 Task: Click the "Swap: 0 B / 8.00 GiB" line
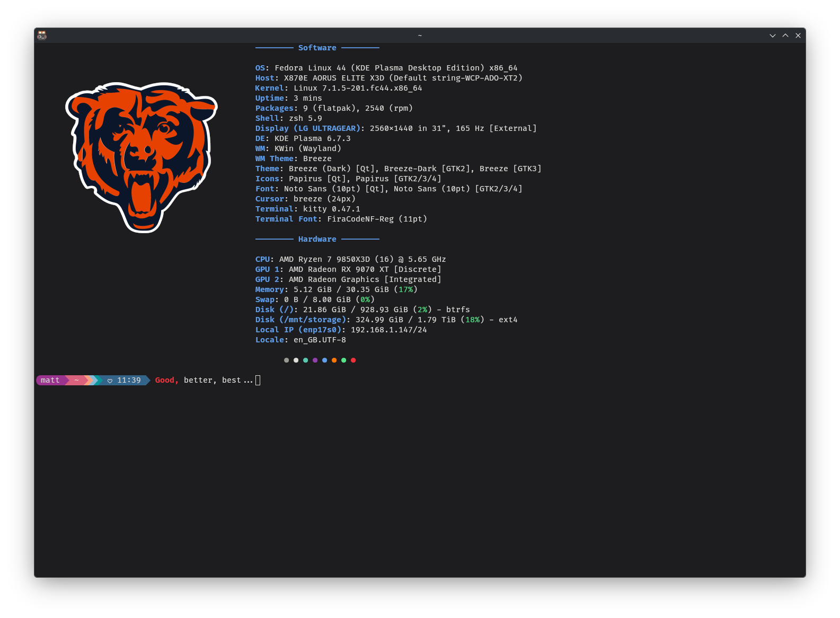click(x=315, y=299)
